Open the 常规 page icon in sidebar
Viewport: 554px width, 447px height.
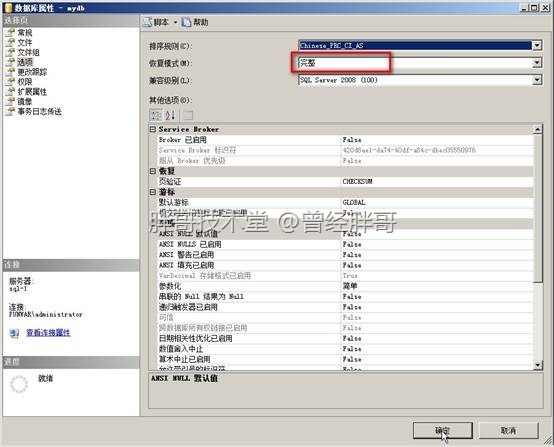pos(10,33)
